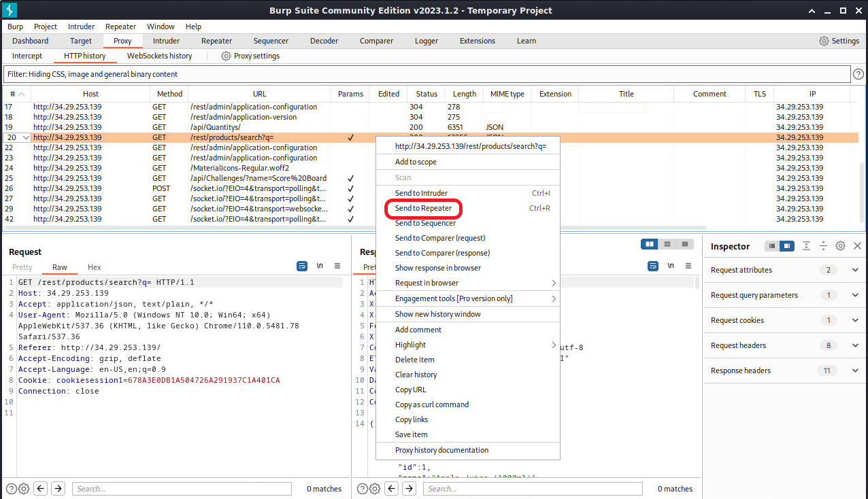
Task: Go to next match in Response search
Action: 410,488
